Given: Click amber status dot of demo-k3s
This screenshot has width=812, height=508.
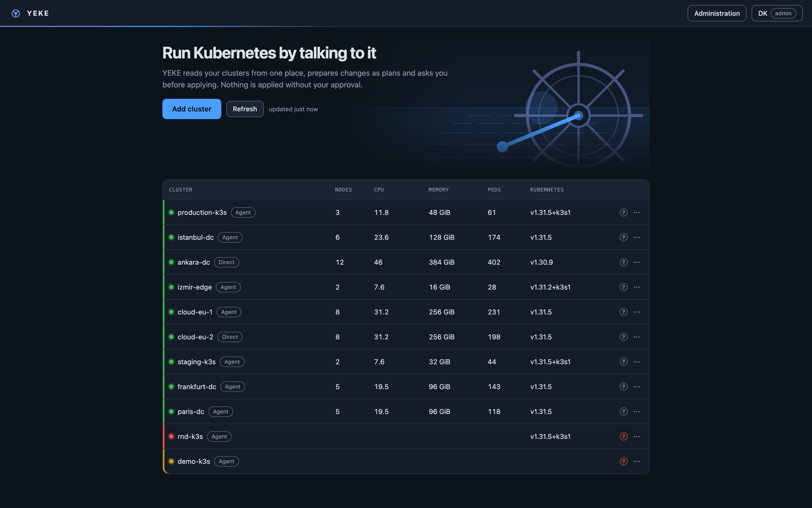Looking at the screenshot, I should tap(171, 461).
